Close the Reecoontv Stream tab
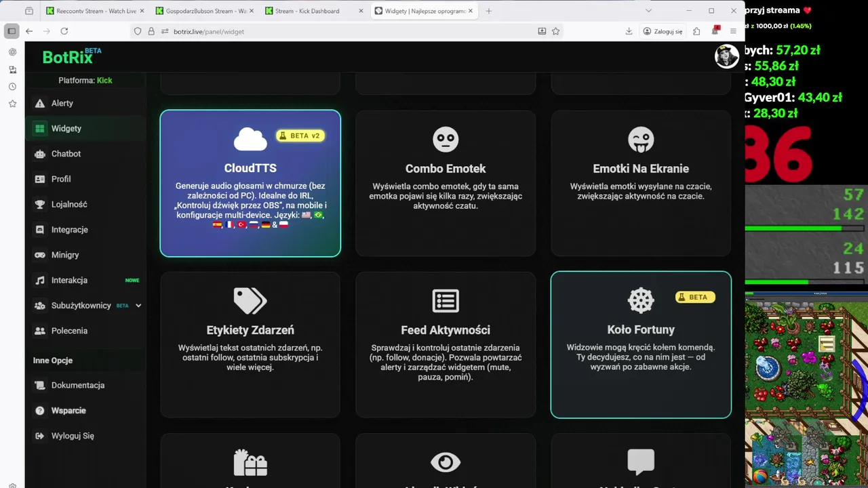The width and height of the screenshot is (868, 488). pyautogui.click(x=141, y=11)
